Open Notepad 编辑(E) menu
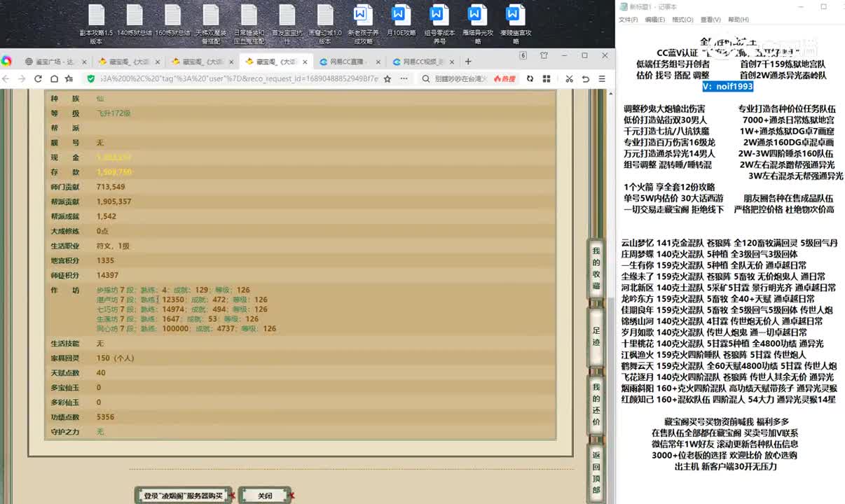 [655, 20]
